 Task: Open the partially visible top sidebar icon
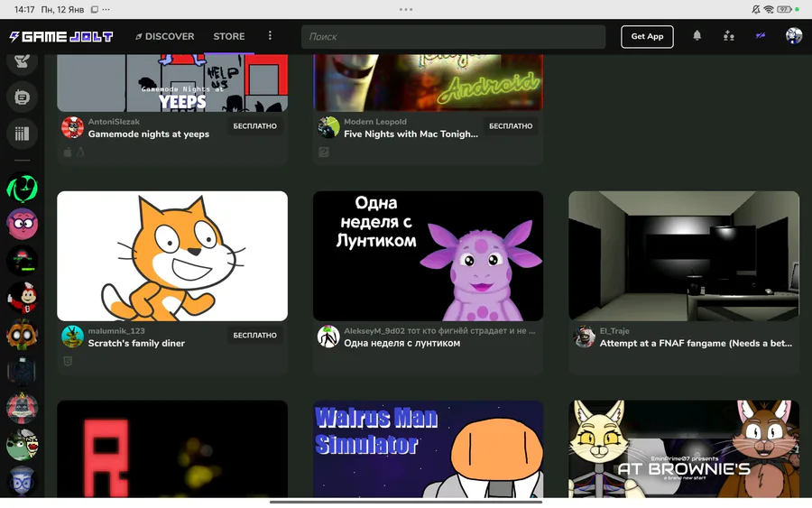coord(22,64)
